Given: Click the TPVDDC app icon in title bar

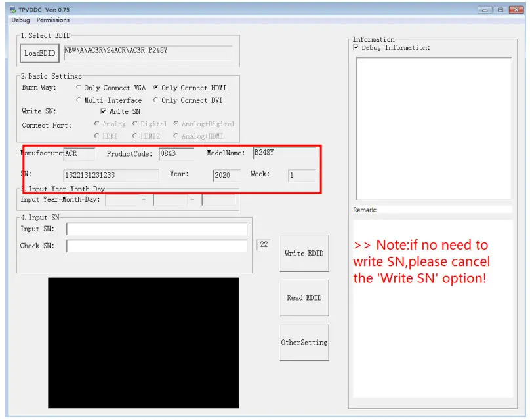Looking at the screenshot, I should (13, 9).
